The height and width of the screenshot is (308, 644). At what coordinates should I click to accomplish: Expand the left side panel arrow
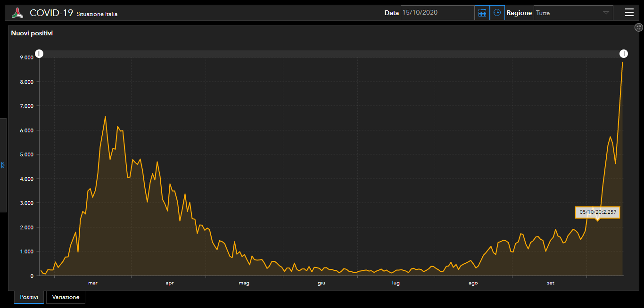point(3,165)
